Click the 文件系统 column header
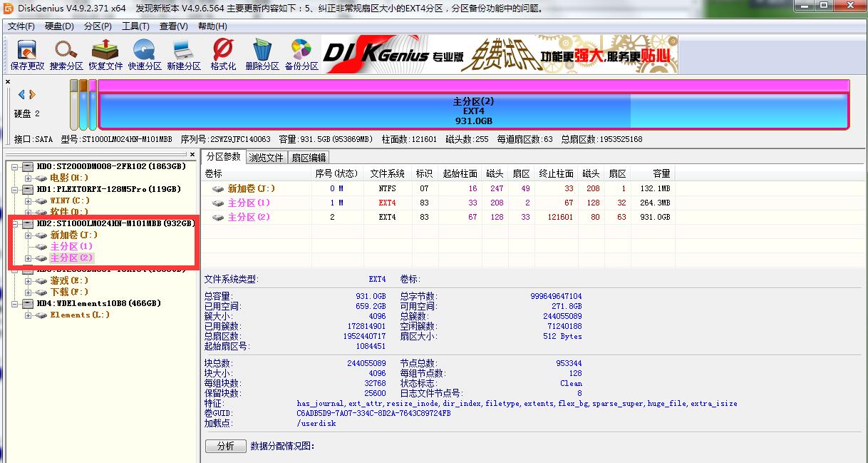 click(x=388, y=173)
